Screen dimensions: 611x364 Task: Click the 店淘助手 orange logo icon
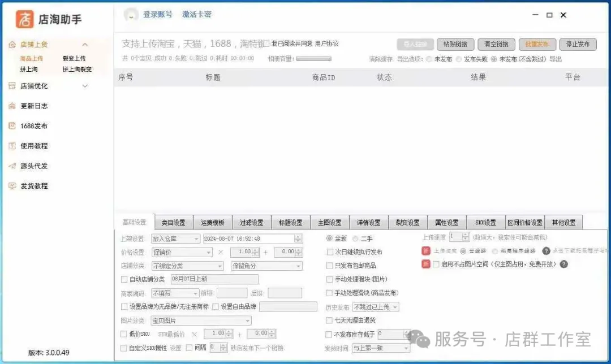[24, 19]
